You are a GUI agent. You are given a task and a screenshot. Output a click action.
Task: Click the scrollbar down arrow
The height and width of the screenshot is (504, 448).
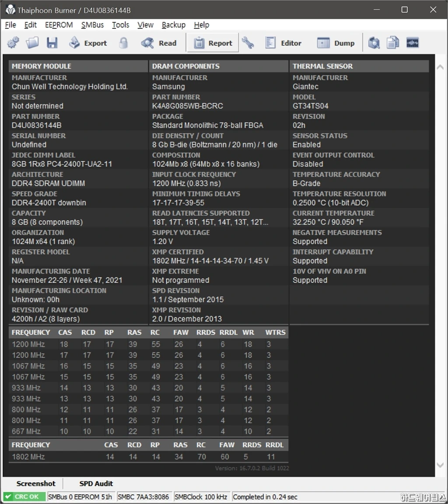point(440,465)
